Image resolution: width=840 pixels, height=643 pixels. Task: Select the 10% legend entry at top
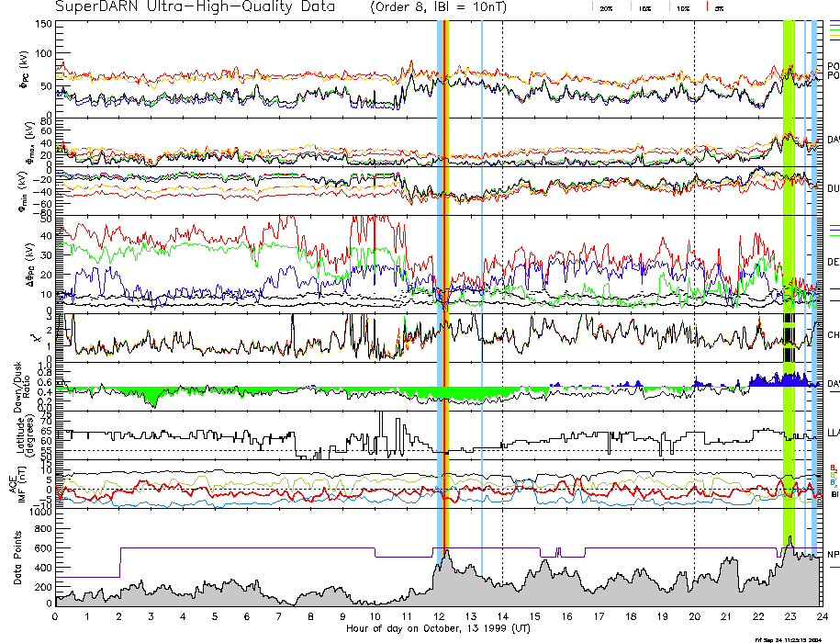[681, 8]
